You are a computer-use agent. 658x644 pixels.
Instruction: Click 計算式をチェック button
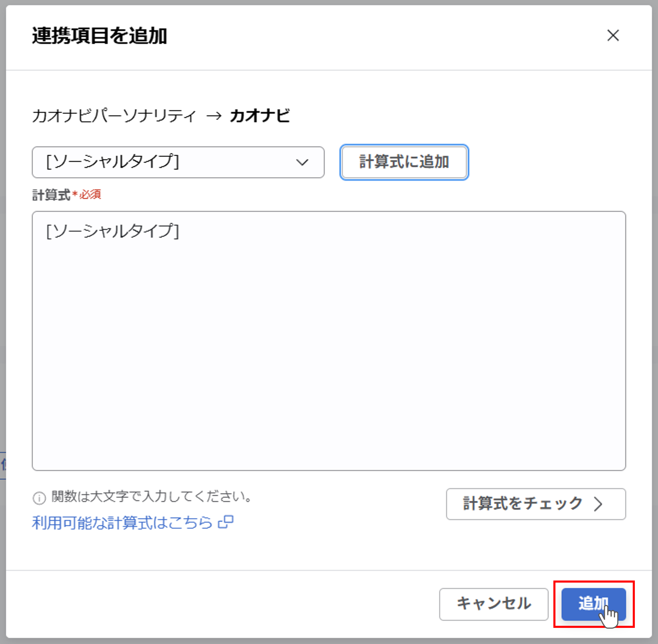coord(535,504)
